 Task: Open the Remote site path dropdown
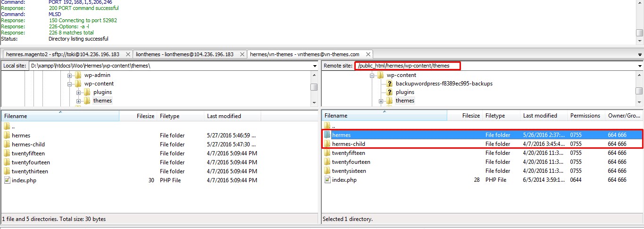pyautogui.click(x=640, y=66)
